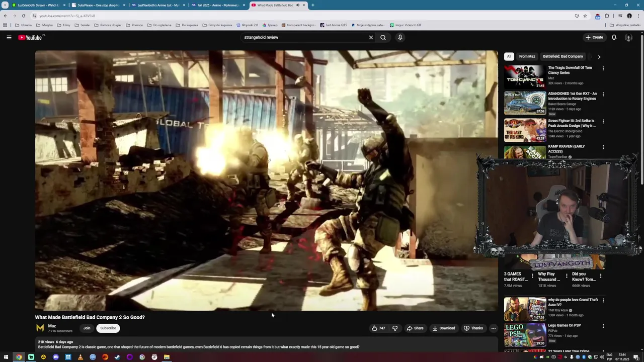
Task: Open the account avatar menu on YouTube
Action: 628,37
